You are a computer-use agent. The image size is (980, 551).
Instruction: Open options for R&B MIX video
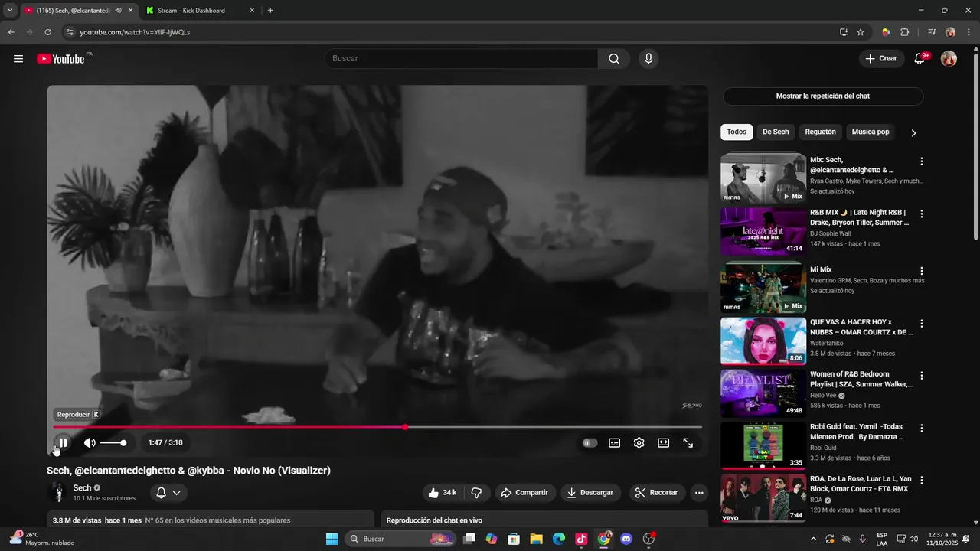pyautogui.click(x=922, y=214)
